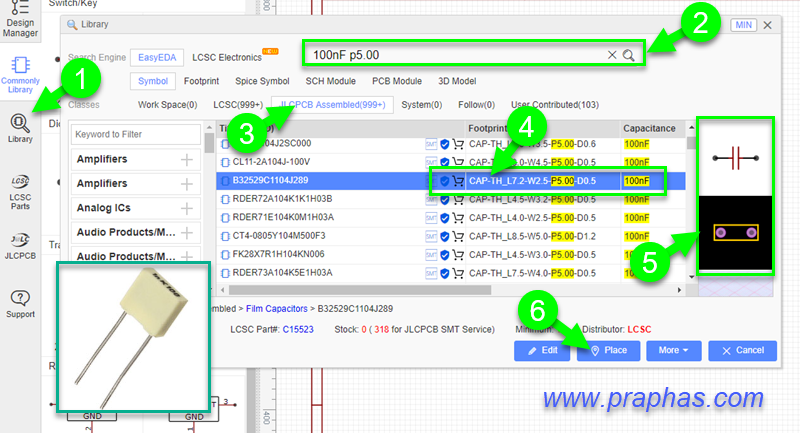This screenshot has width=800, height=433.
Task: Expand the Analog ICs category
Action: click(187, 208)
